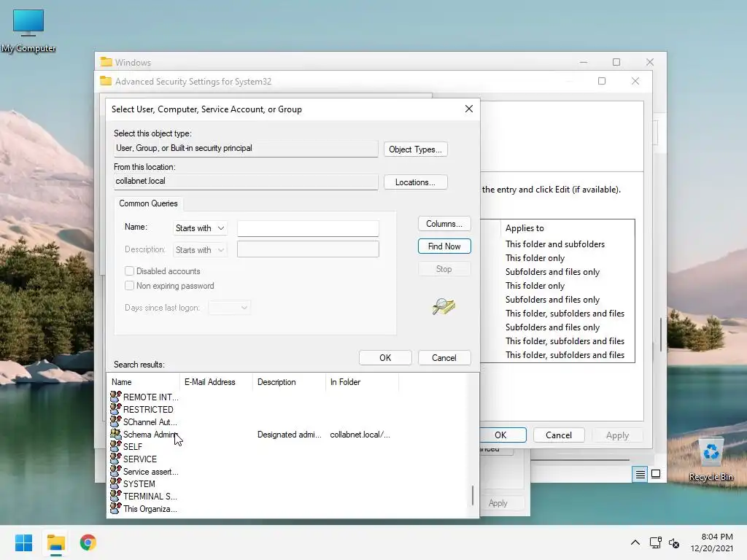Open Description 'Starts with' dropdown
The image size is (747, 560).
coord(200,250)
